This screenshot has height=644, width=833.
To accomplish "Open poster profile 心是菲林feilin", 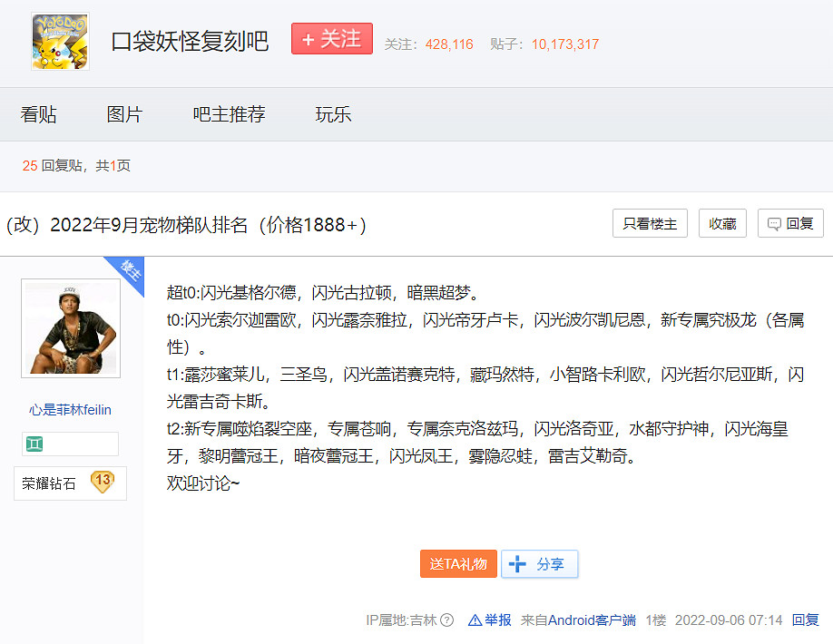I will pyautogui.click(x=70, y=410).
